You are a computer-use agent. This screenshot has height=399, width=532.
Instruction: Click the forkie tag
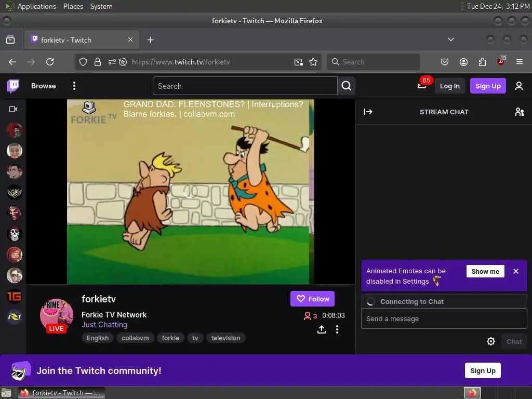(170, 338)
